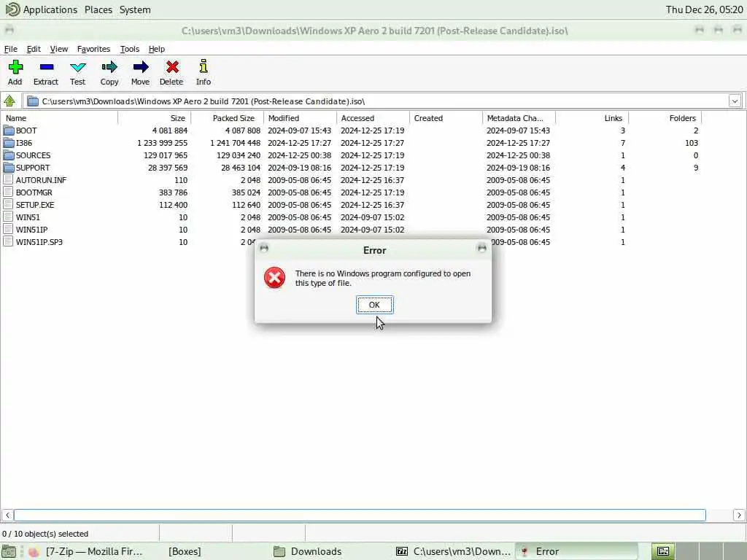Screen dimensions: 747x560
Task: Select the WIN51IP.SP3 file icon
Action: coord(8,242)
